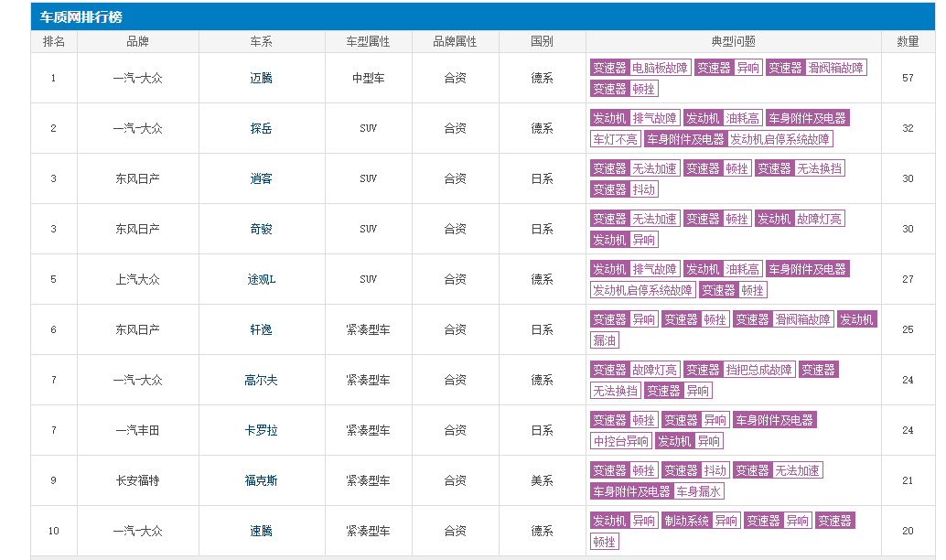946x560 pixels.
Task: Click the 故障灯亮 tag in 奇骏 row
Action: pos(820,219)
